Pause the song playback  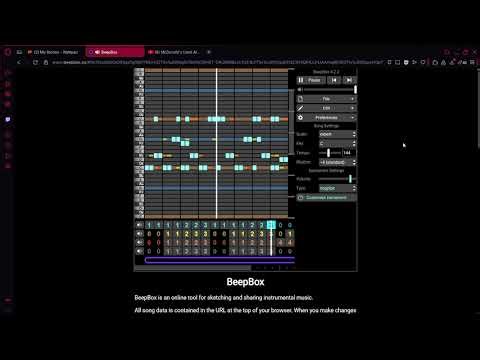tap(310, 80)
